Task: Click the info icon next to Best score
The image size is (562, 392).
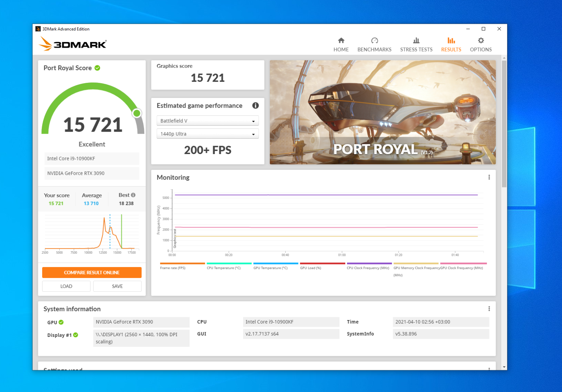Action: (x=133, y=195)
